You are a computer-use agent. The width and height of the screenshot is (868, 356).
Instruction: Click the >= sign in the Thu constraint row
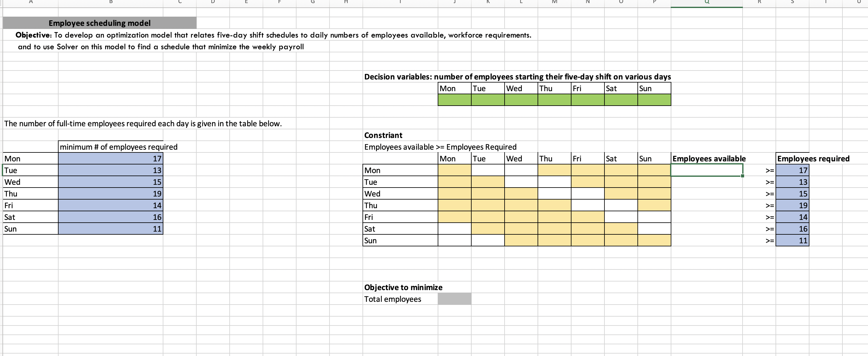(x=769, y=205)
